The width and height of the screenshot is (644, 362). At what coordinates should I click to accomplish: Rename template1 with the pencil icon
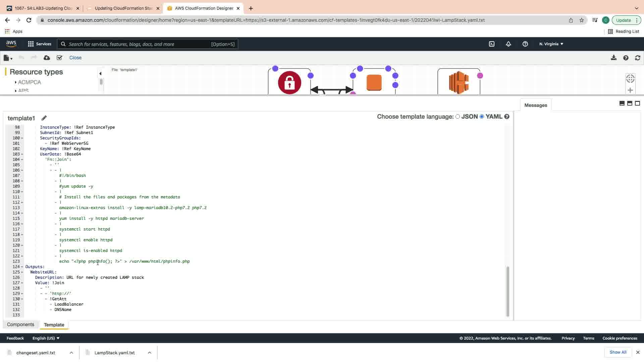point(44,118)
